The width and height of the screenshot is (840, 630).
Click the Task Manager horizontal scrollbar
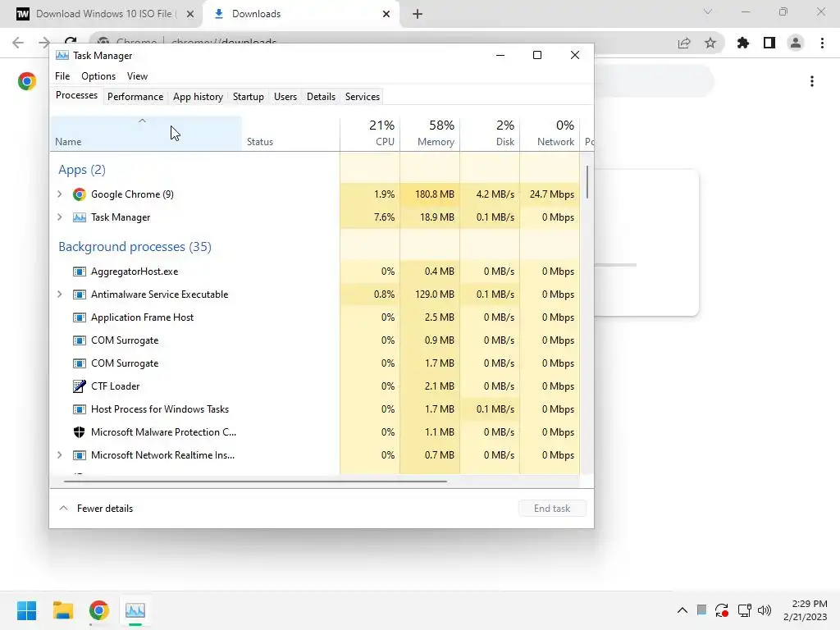click(255, 481)
